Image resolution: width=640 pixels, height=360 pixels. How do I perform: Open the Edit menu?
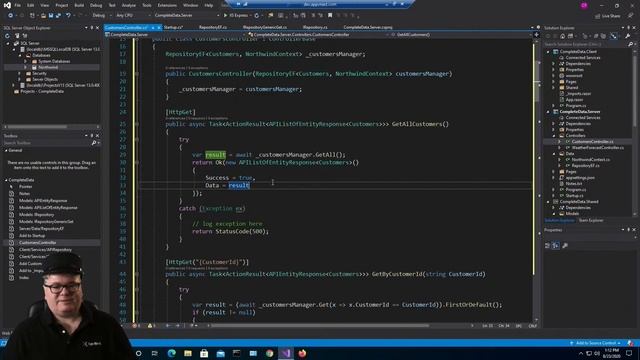pos(31,5)
